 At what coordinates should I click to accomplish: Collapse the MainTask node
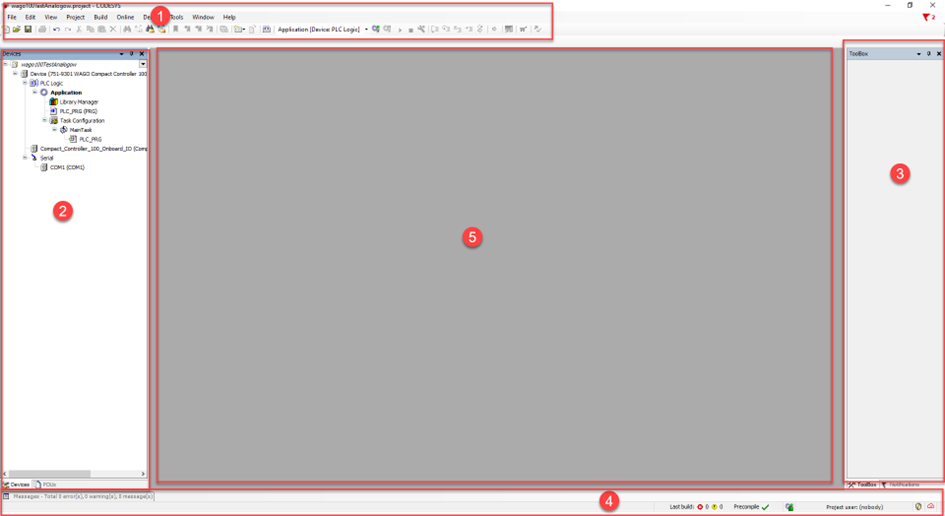point(54,130)
